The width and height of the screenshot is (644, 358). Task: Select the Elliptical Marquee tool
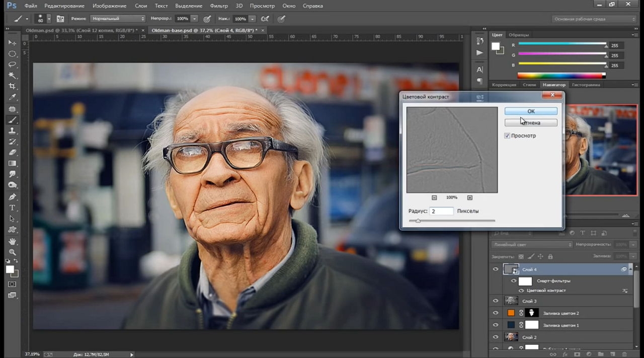[13, 54]
